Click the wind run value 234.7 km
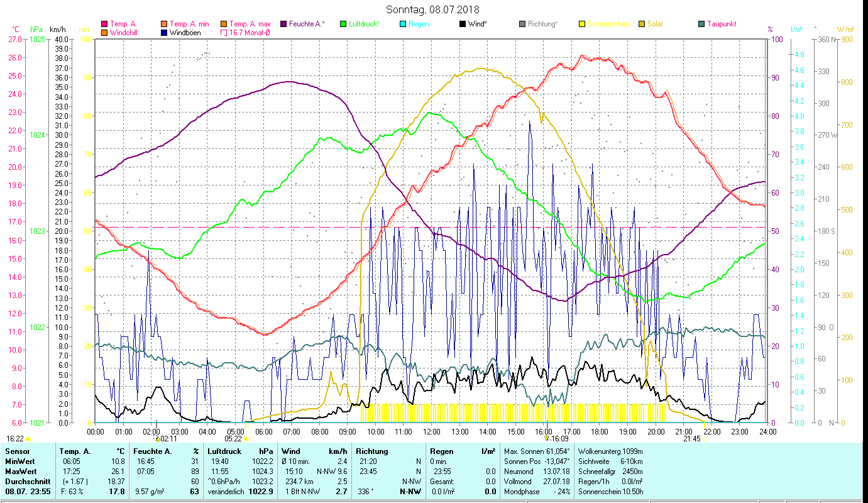Screen dimensions: 868x503 tap(299, 482)
